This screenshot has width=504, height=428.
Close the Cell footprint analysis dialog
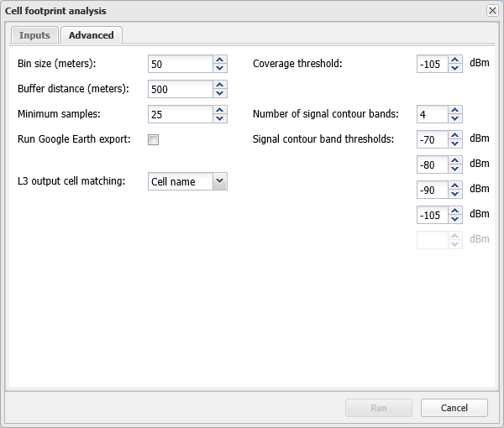pyautogui.click(x=492, y=11)
